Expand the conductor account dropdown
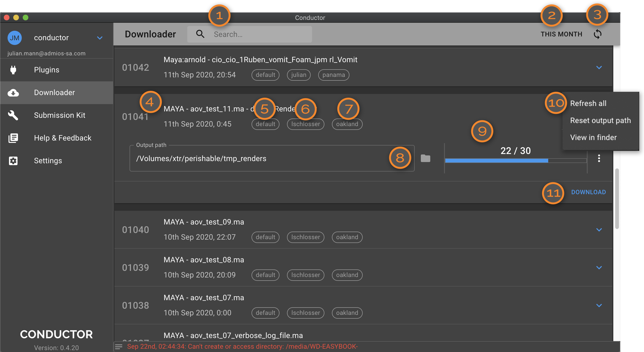 pyautogui.click(x=100, y=38)
